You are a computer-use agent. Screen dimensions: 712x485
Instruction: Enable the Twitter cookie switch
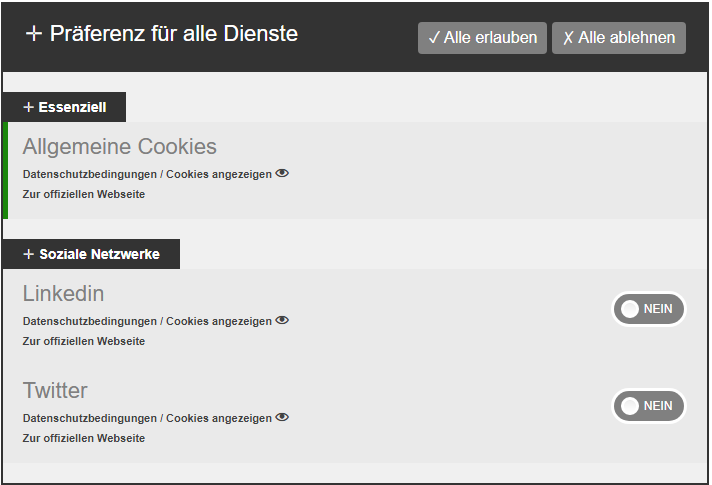(x=649, y=406)
